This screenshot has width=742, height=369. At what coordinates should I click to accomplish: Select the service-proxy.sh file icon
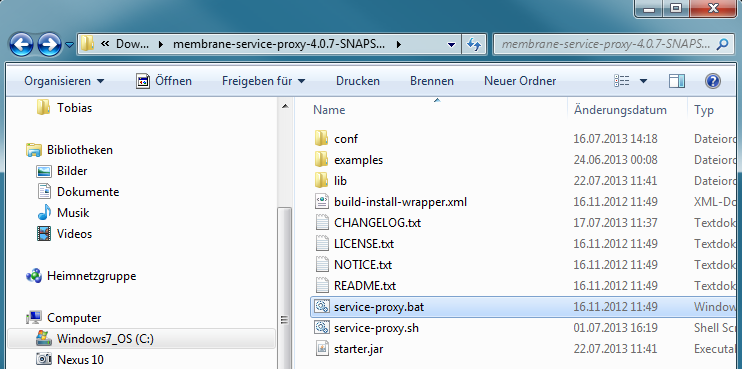click(x=322, y=327)
